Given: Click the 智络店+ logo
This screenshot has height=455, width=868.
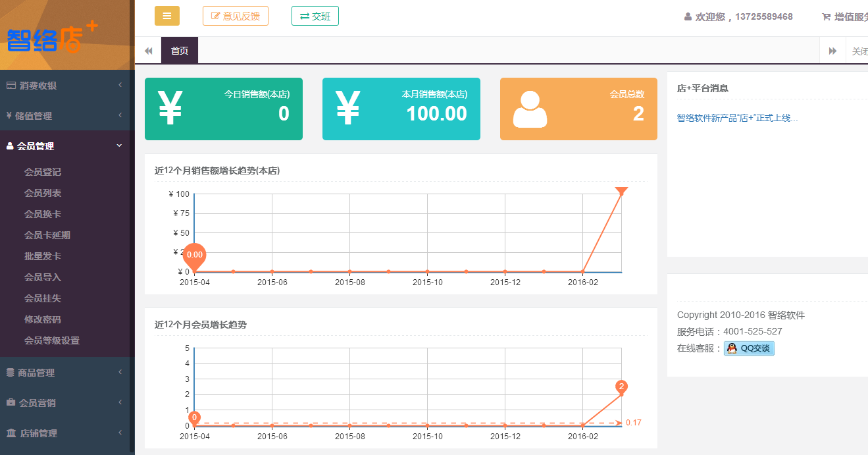Looking at the screenshot, I should click(53, 38).
